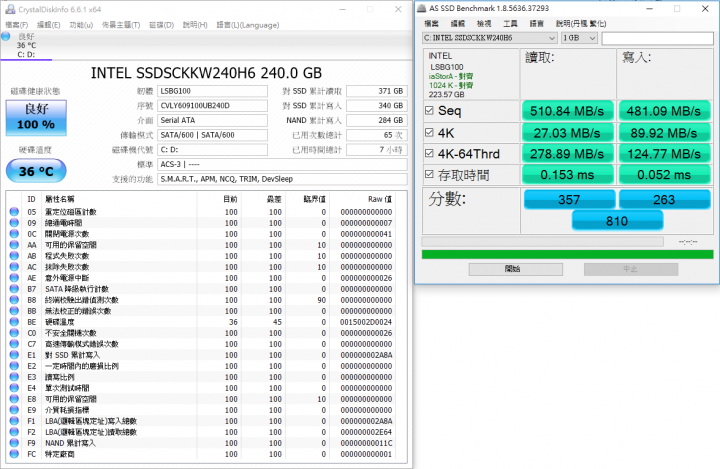The image size is (720, 469).
Task: Open CrystalDiskInfo's 說明(H) menu
Action: [x=195, y=25]
